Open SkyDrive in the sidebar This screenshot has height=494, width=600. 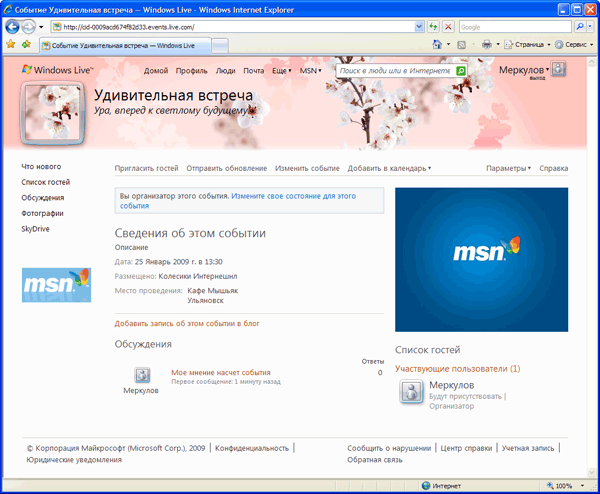[35, 229]
